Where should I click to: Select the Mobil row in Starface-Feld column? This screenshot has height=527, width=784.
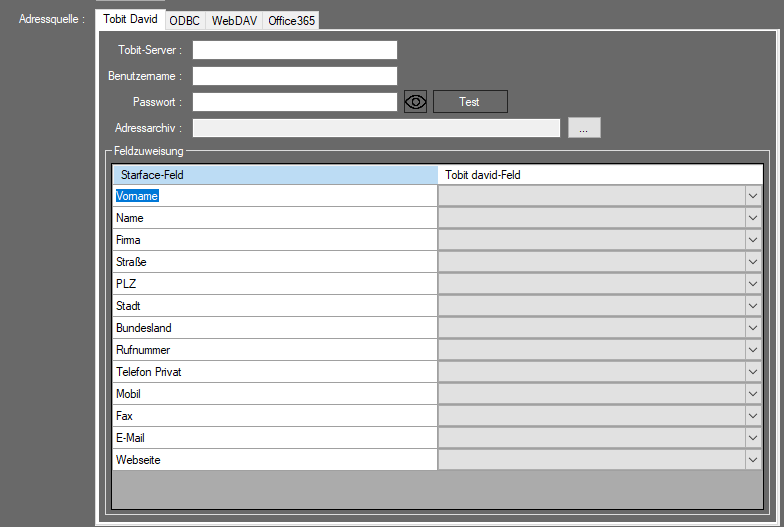click(x=275, y=394)
